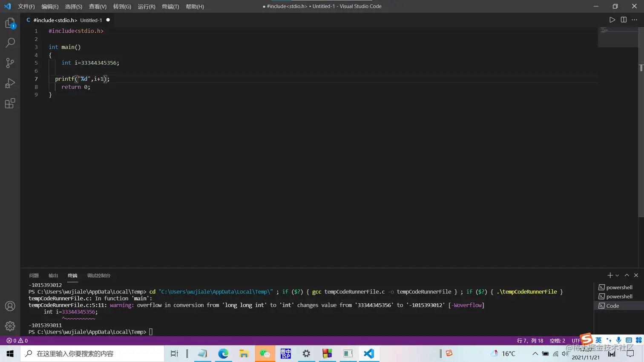This screenshot has height=362, width=644.
Task: Click 行 7, 列 18 cursor position indicator
Action: pyautogui.click(x=530, y=341)
